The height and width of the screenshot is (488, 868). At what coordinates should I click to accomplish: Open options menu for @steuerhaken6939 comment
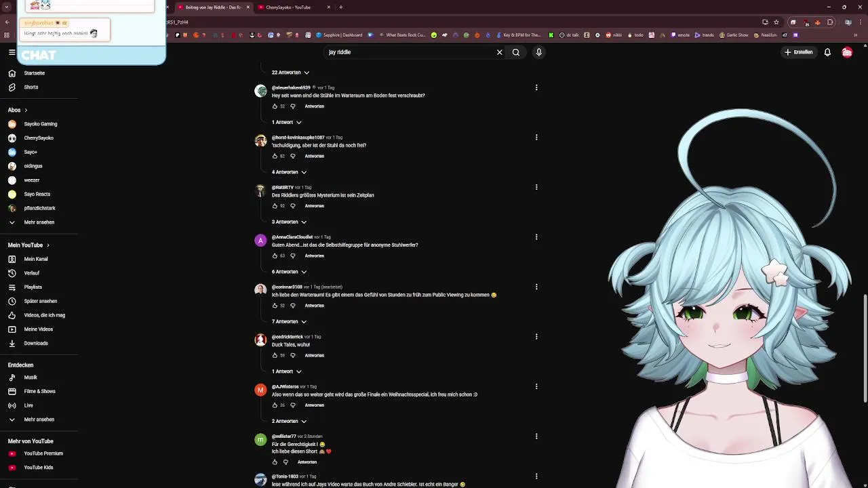536,87
